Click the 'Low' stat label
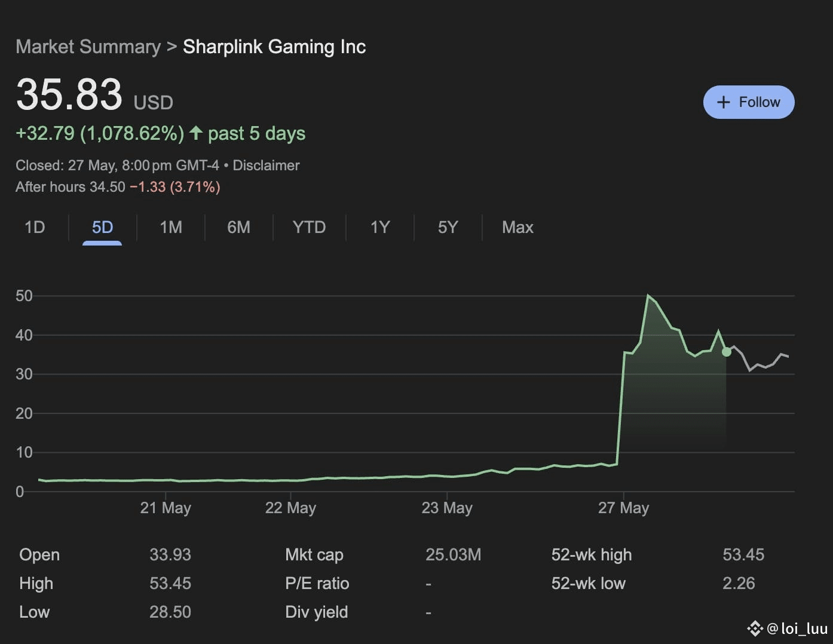The width and height of the screenshot is (833, 644). pyautogui.click(x=34, y=612)
